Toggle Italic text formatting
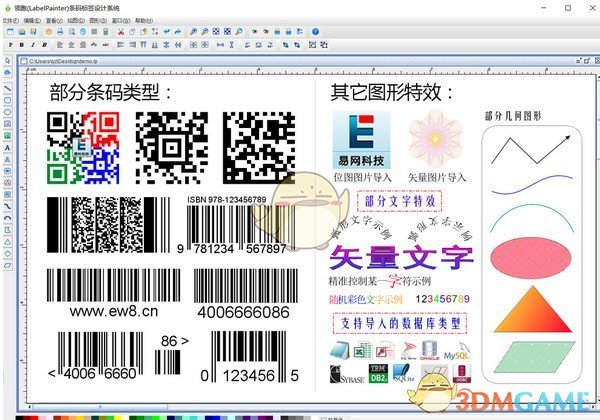The width and height of the screenshot is (600, 420). click(33, 45)
